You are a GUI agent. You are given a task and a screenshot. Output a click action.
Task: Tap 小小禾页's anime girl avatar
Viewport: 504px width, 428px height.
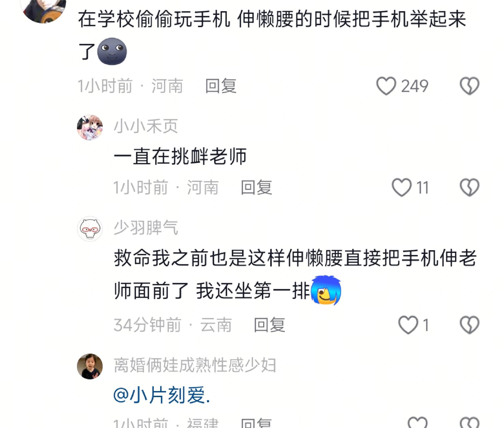point(90,127)
